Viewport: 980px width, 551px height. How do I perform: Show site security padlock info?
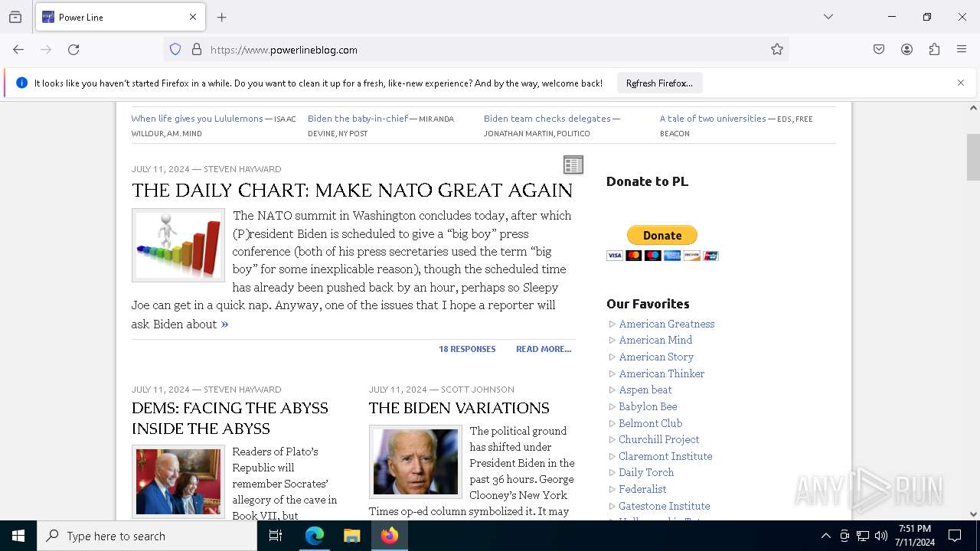[x=197, y=50]
